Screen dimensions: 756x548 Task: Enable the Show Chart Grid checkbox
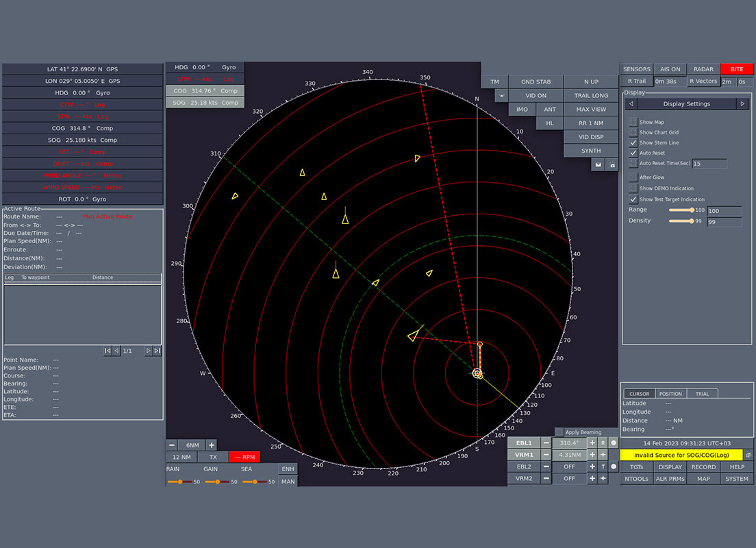pos(633,132)
